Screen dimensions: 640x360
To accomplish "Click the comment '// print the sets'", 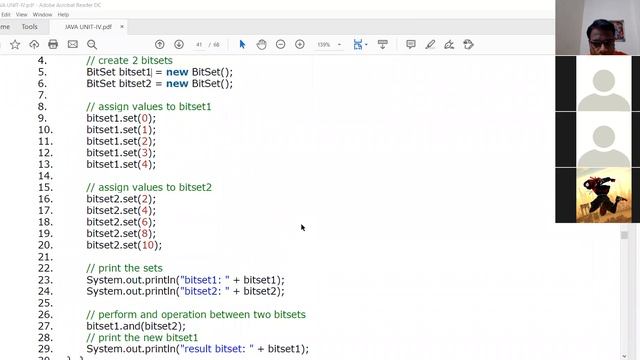I will pos(124,268).
